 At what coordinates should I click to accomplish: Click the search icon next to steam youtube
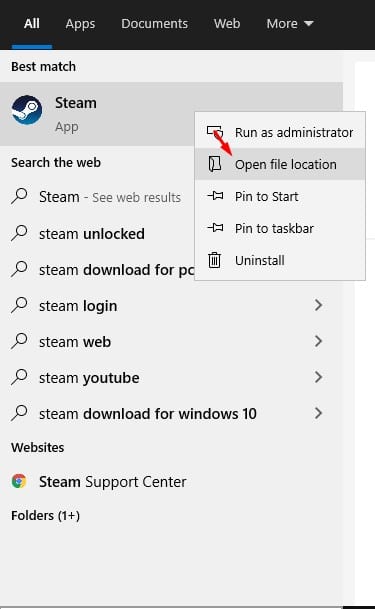19,377
